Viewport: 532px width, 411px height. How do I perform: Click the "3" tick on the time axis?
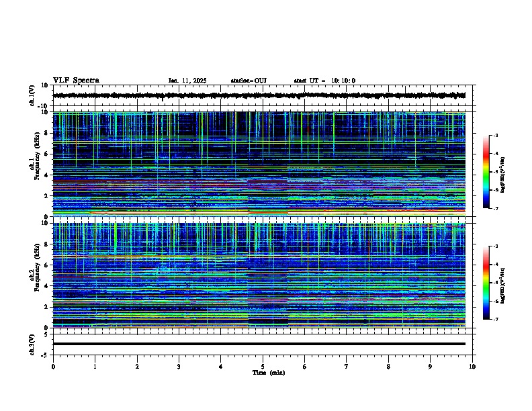[179, 367]
